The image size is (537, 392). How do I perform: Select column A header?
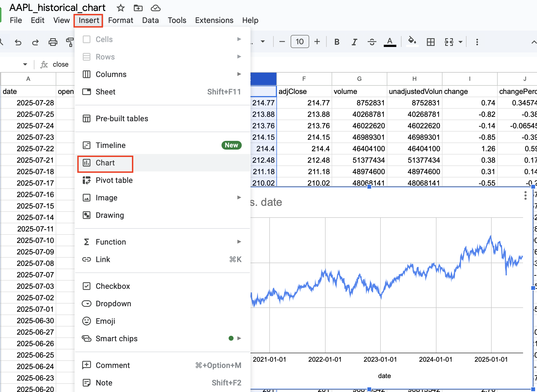pos(28,79)
